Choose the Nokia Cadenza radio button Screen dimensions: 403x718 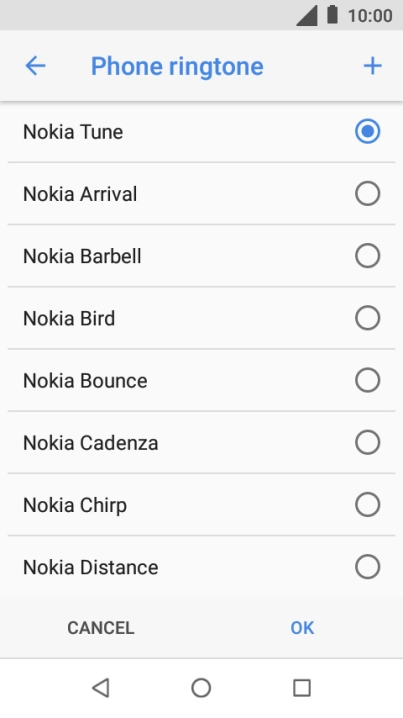coord(367,442)
